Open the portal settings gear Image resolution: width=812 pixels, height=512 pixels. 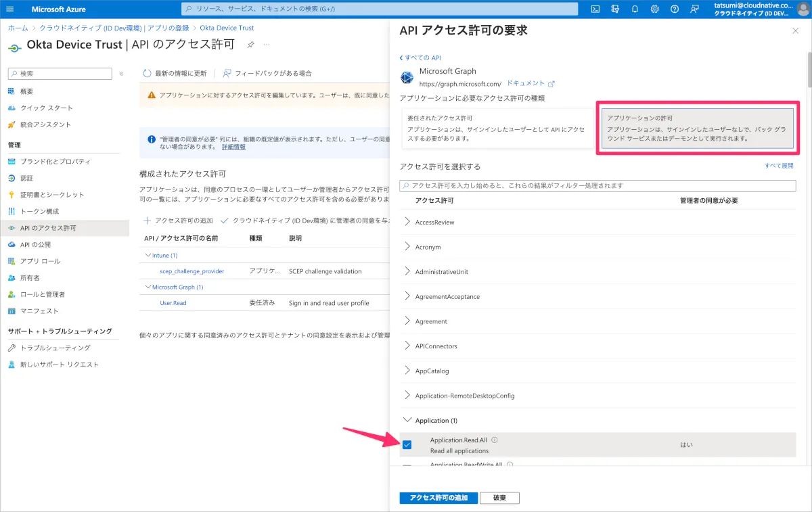tap(654, 9)
